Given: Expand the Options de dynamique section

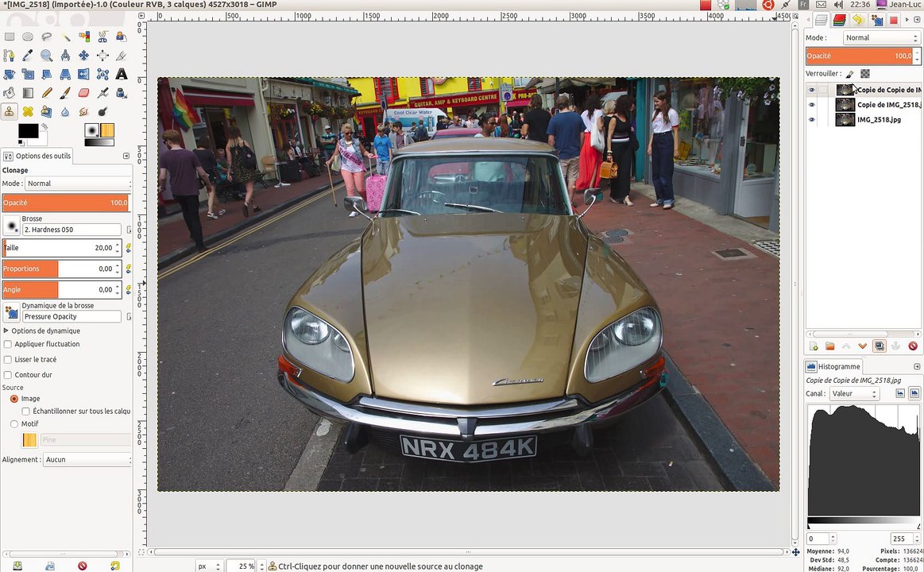Looking at the screenshot, I should point(6,330).
